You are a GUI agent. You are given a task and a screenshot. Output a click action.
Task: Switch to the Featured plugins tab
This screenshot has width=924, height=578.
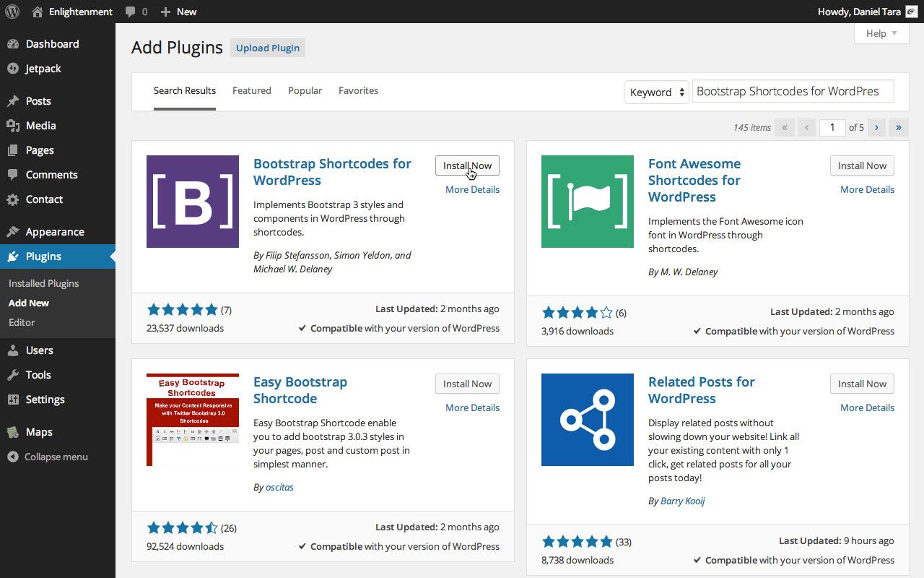pos(251,90)
